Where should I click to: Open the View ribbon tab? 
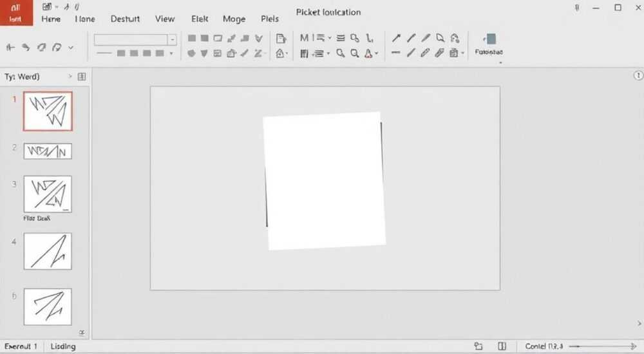click(165, 19)
